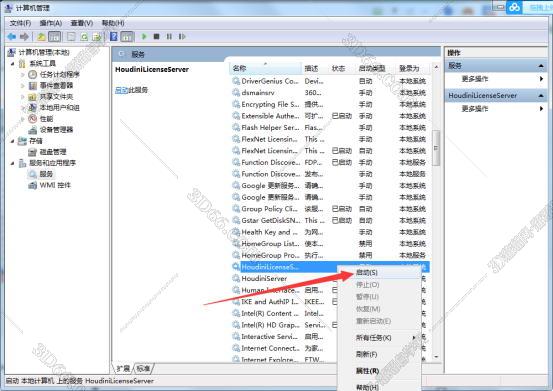Screen dimensions: 553x391
Task: Click the services list vertical scrollbar thumb
Action: pyautogui.click(x=436, y=148)
